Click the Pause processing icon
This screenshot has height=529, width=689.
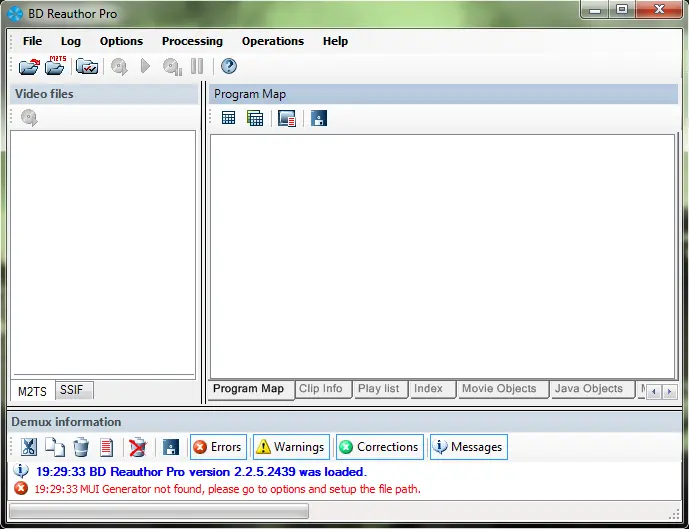point(197,67)
